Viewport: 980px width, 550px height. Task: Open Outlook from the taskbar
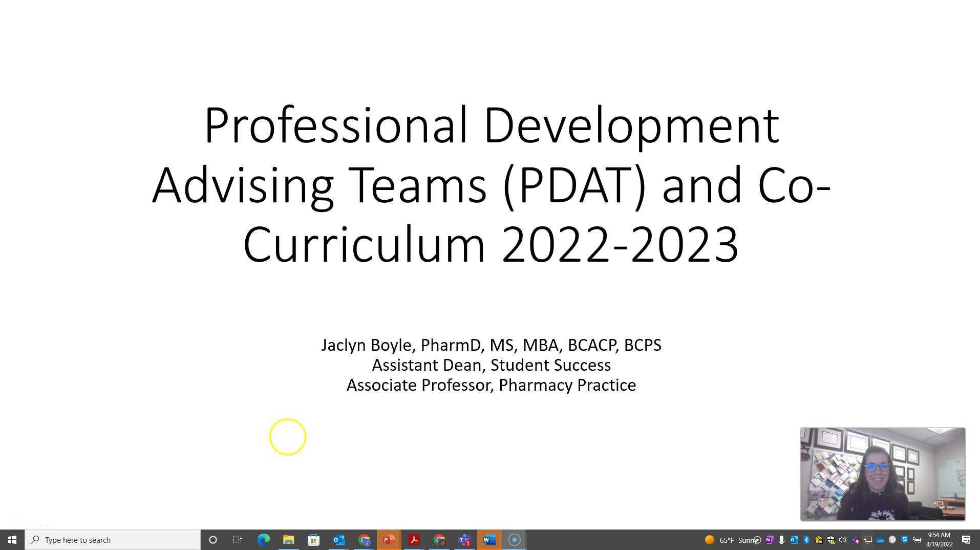pyautogui.click(x=338, y=539)
